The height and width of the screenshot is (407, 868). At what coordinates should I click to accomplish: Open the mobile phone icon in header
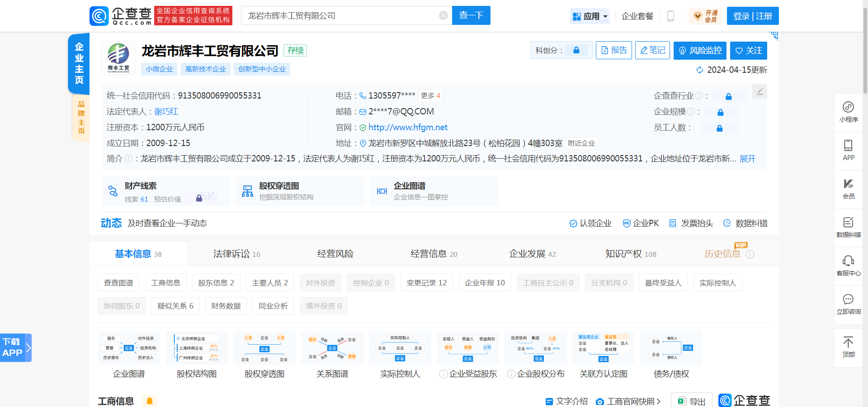pos(671,16)
